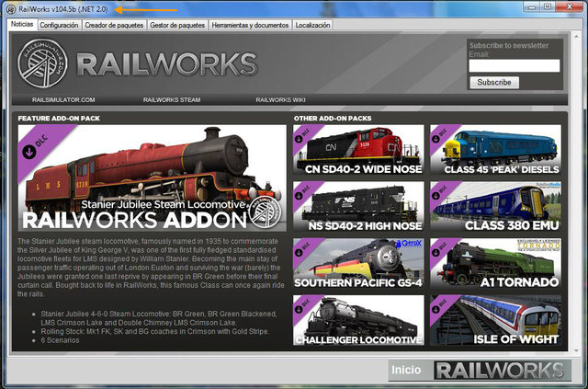Switch to the Configuración tab
The width and height of the screenshot is (588, 389).
tap(59, 25)
